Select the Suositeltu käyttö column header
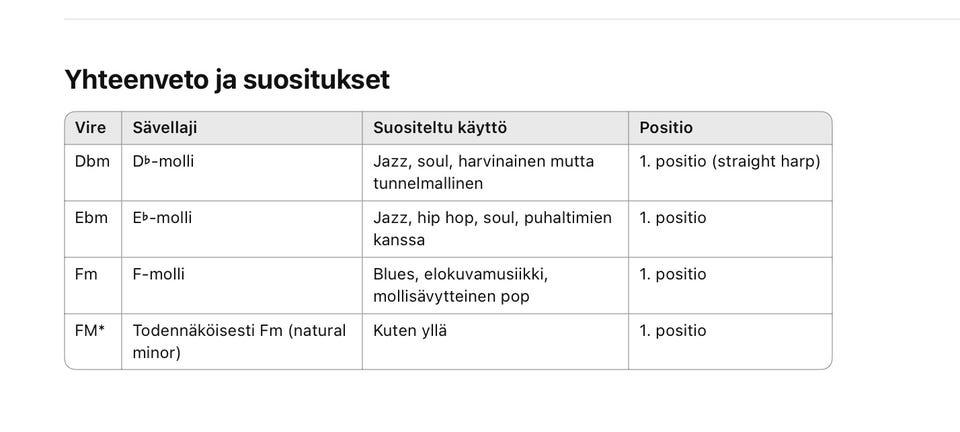The width and height of the screenshot is (960, 432). click(x=440, y=128)
